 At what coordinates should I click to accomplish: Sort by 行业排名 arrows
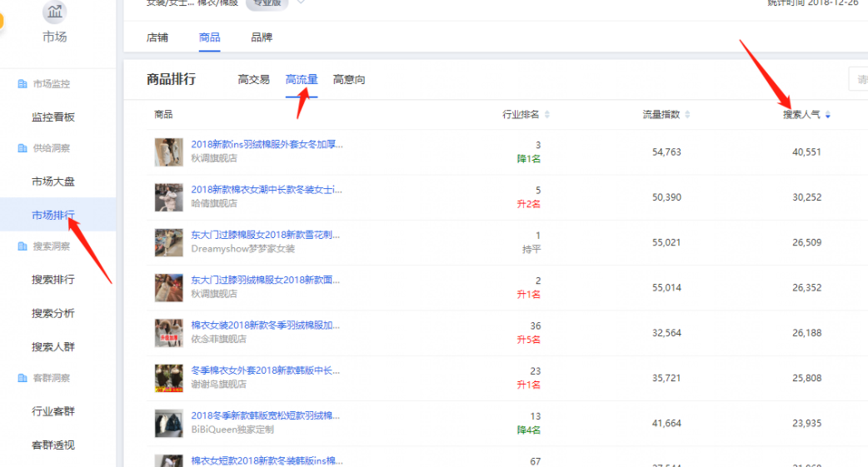(547, 115)
